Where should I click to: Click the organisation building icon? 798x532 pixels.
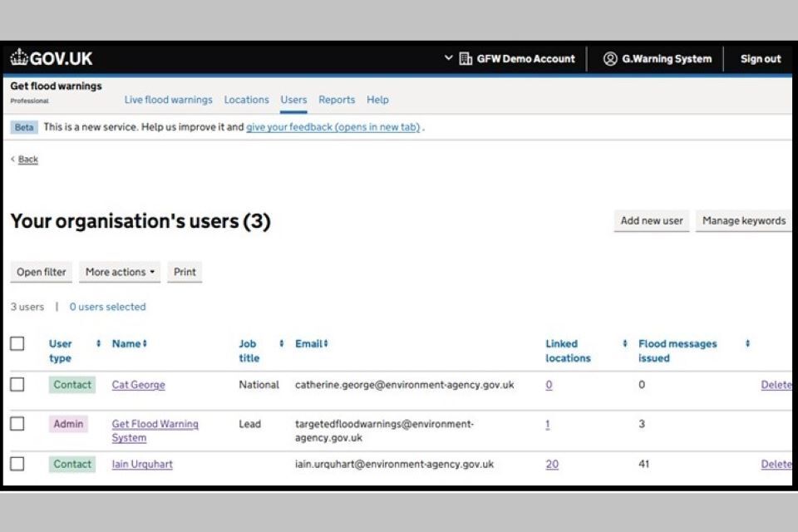click(465, 59)
